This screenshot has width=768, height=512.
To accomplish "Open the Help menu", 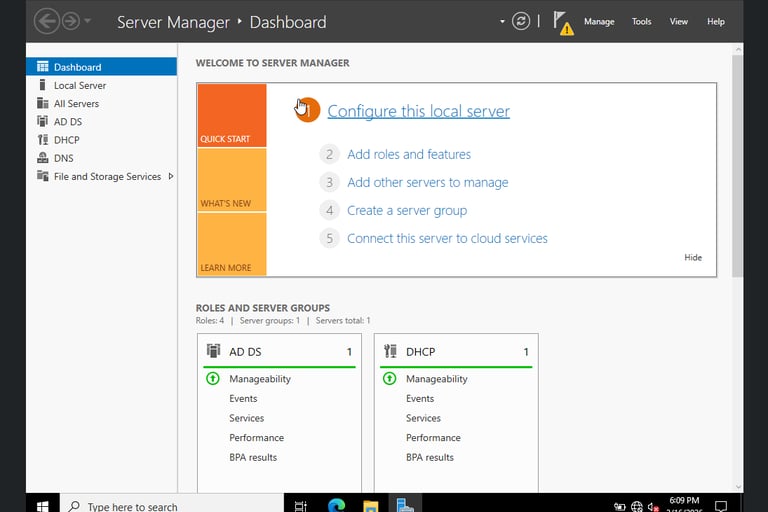I will coord(716,22).
